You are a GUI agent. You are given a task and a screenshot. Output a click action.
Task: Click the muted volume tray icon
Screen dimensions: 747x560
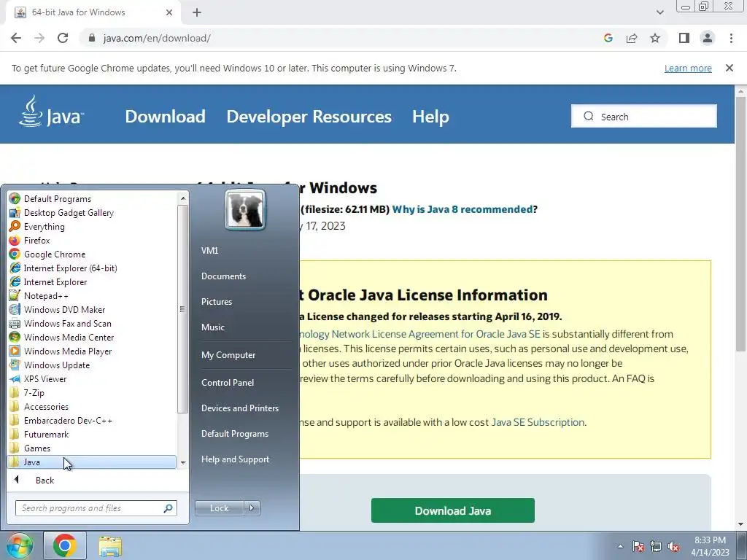point(673,547)
